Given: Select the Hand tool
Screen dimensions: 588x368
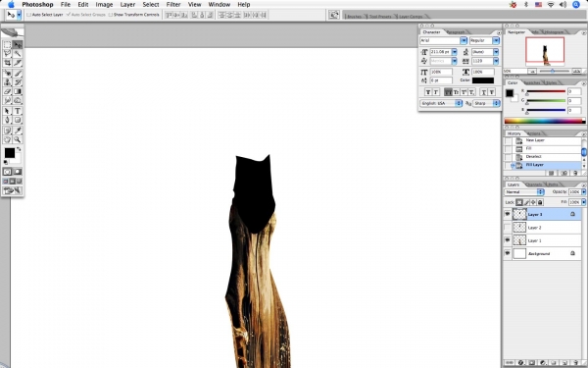Looking at the screenshot, I should click(x=7, y=139).
